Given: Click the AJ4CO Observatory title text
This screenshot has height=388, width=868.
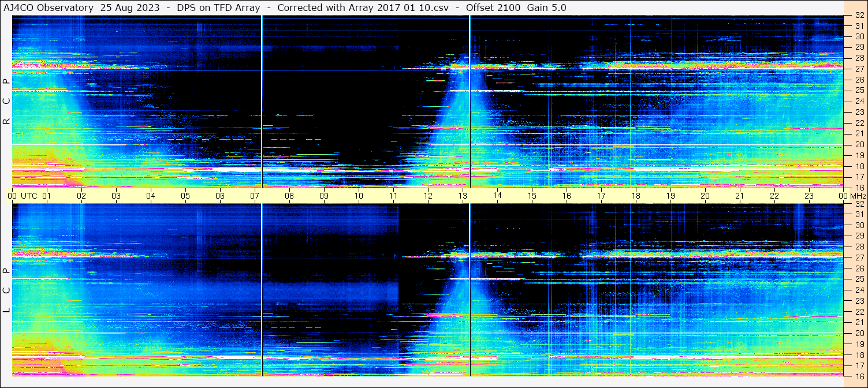Looking at the screenshot, I should pyautogui.click(x=49, y=8).
